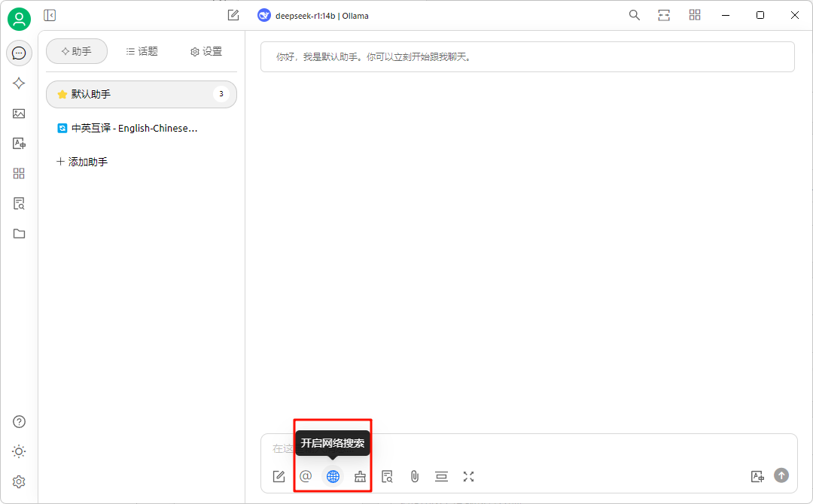
Task: Open the deepseek-r1:14b model selector
Action: point(313,16)
